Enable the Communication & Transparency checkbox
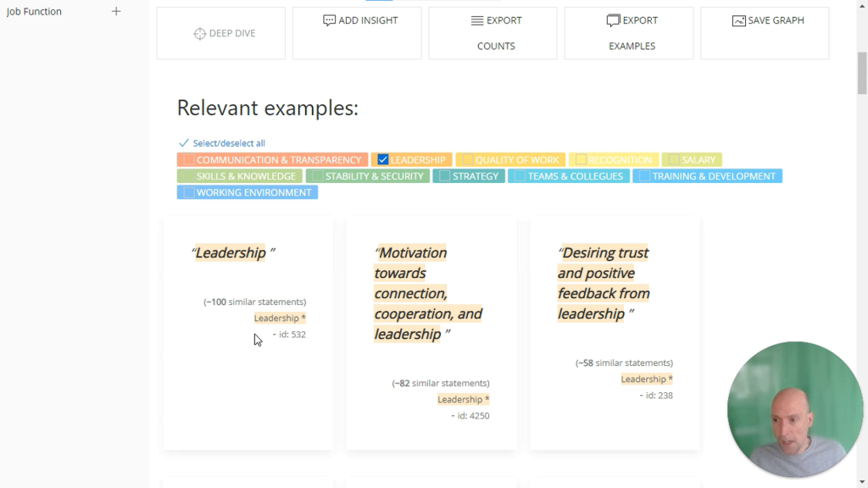This screenshot has height=488, width=868. point(189,159)
